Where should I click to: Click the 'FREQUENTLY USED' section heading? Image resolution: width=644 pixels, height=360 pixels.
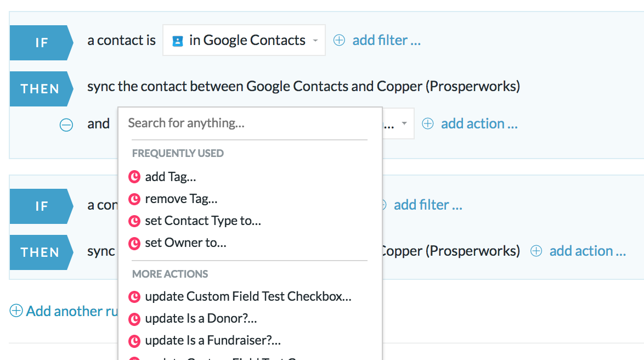point(178,153)
